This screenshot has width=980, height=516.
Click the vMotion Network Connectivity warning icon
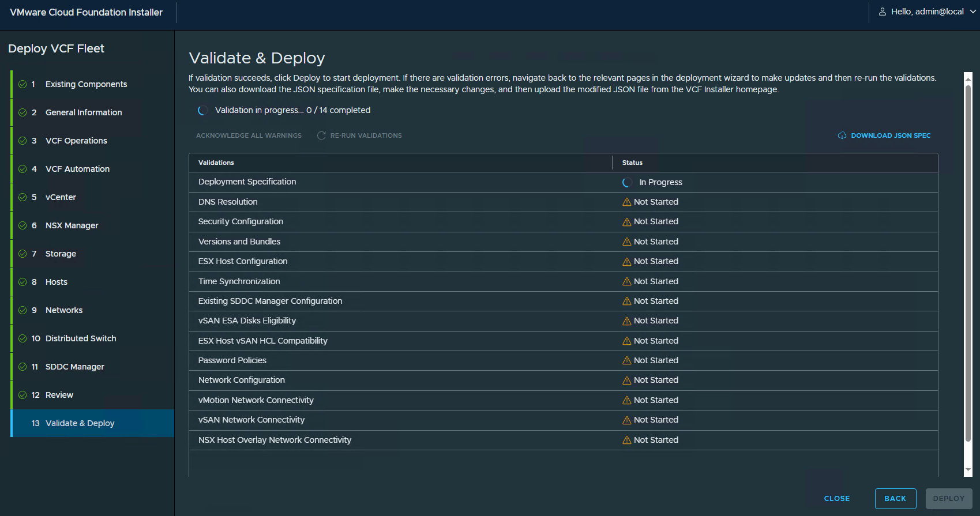click(x=626, y=400)
